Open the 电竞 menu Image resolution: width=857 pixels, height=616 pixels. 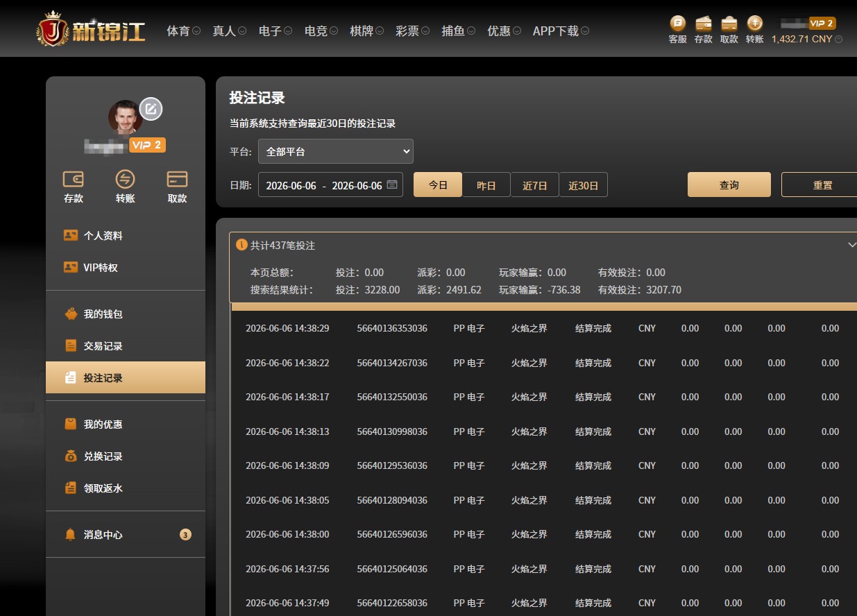click(321, 31)
